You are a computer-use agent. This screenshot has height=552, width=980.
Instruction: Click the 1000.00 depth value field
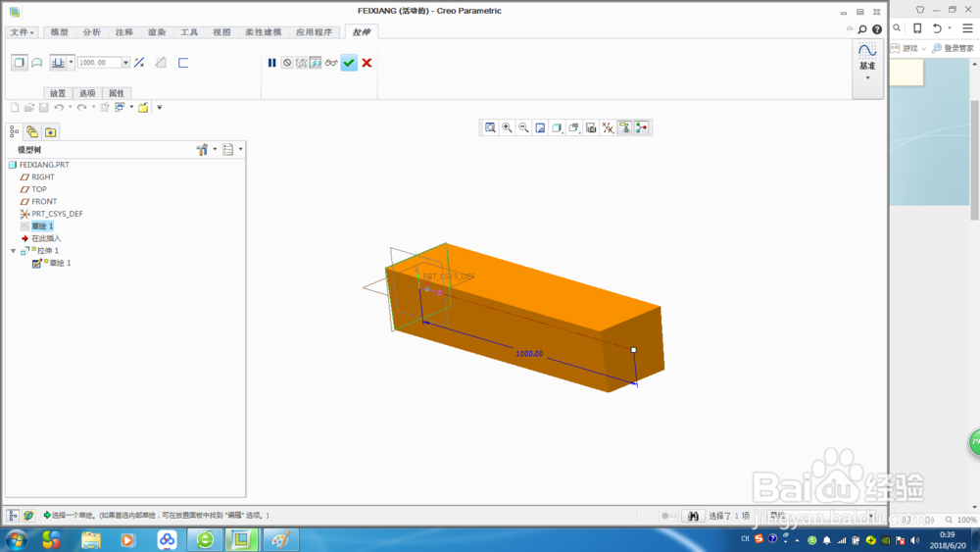[x=99, y=63]
